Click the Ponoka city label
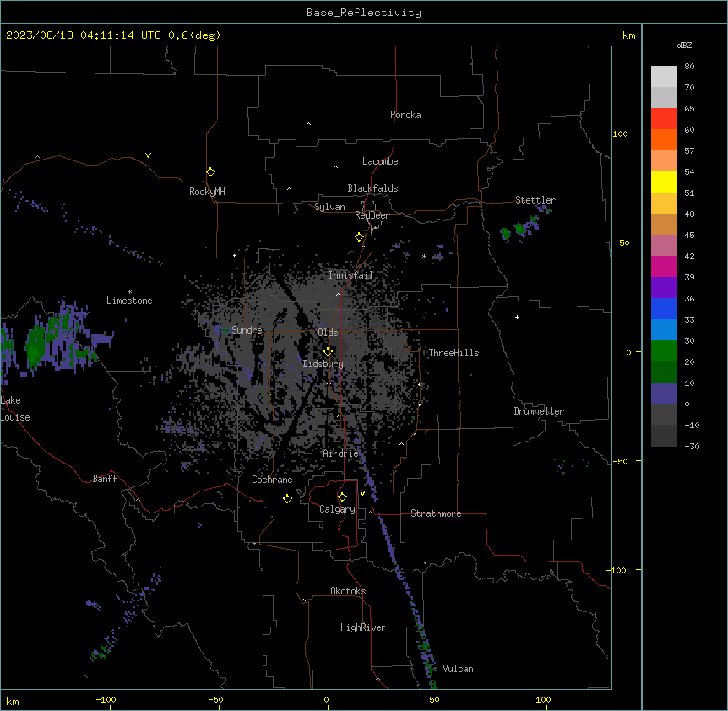Screen dimensions: 728x711 tap(405, 115)
